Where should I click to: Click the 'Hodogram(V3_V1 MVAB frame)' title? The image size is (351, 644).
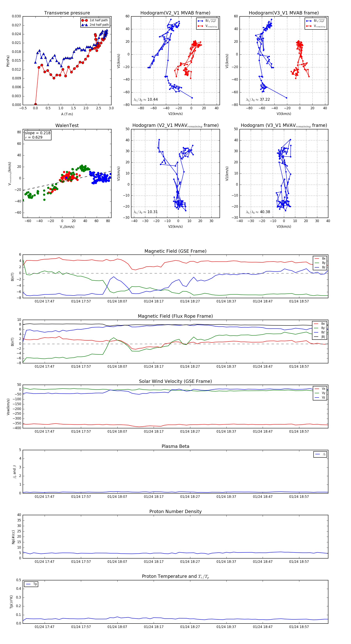click(284, 13)
